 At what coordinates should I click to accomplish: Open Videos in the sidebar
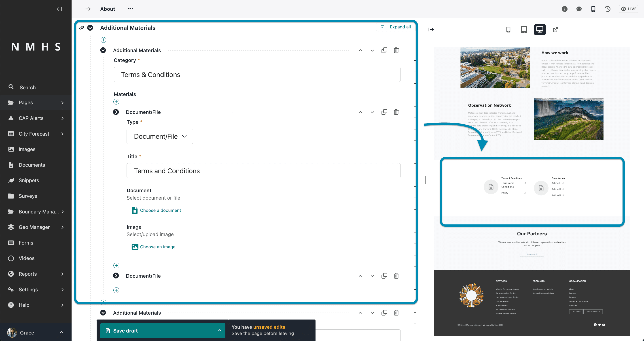(36, 258)
